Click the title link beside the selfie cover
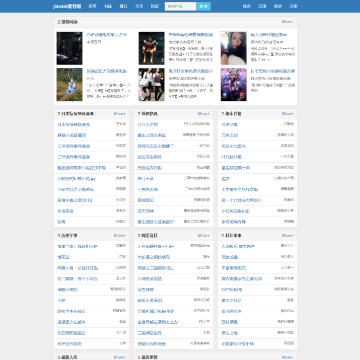This screenshot has height=360, width=360. pyautogui.click(x=269, y=35)
